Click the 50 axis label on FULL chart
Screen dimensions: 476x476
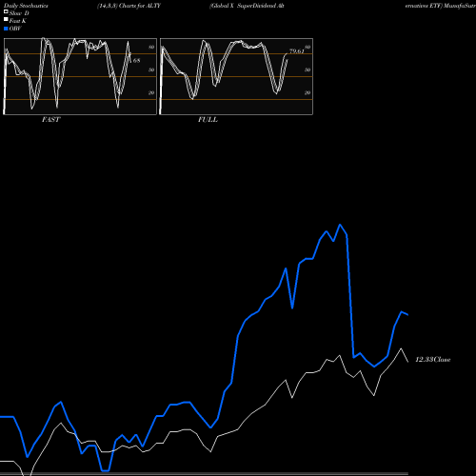pos(307,69)
